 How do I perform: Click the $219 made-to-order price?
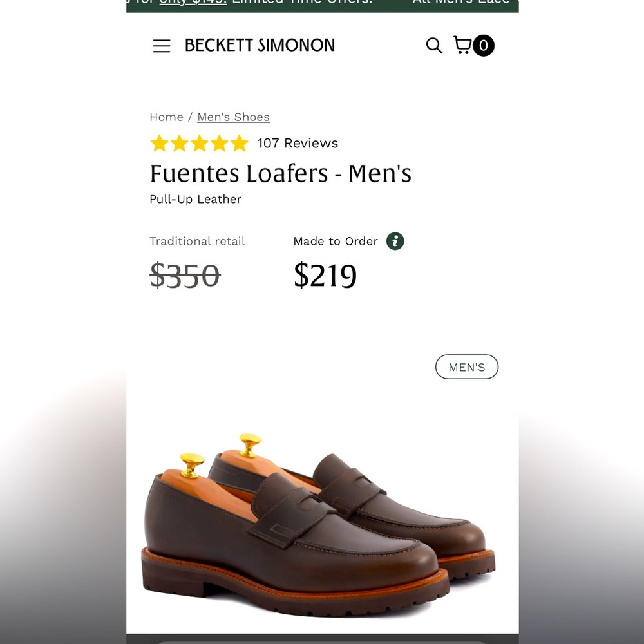[325, 276]
